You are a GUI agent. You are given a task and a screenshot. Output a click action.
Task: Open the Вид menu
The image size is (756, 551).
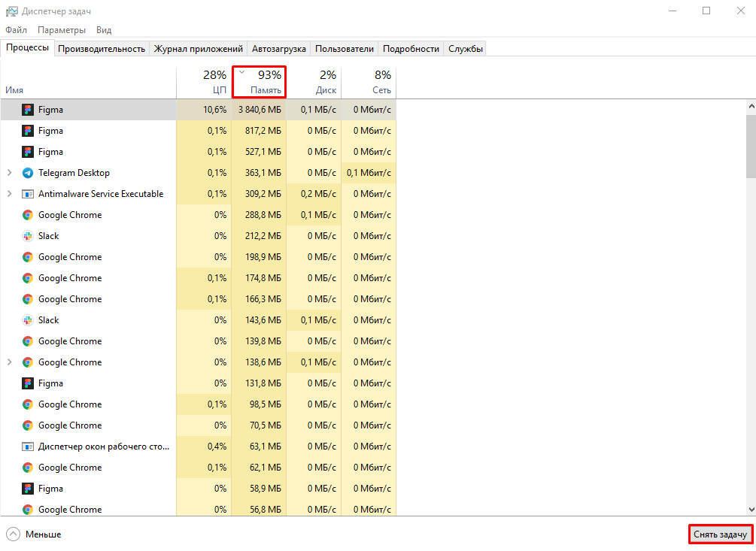[x=104, y=30]
